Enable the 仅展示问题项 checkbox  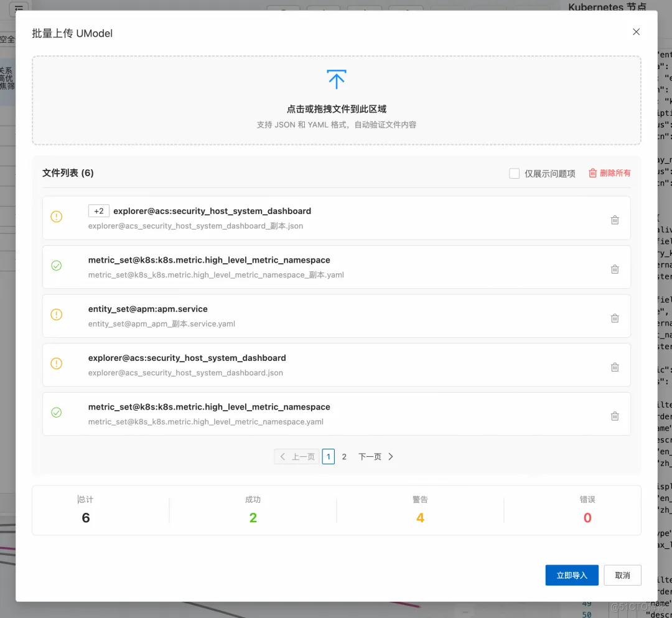point(515,173)
